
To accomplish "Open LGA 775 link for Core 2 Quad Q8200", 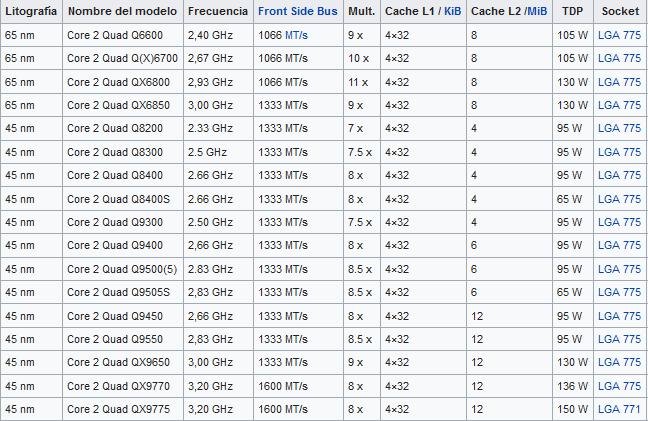I will click(619, 128).
